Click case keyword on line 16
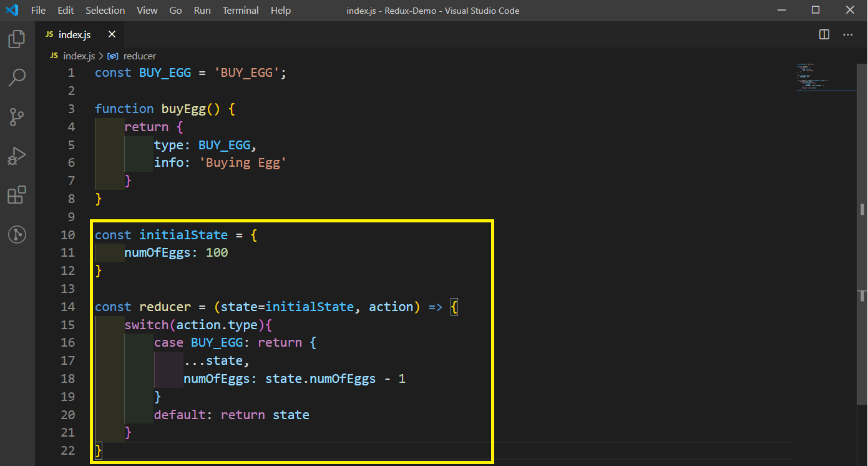Screen dimensions: 868x466 [168, 342]
